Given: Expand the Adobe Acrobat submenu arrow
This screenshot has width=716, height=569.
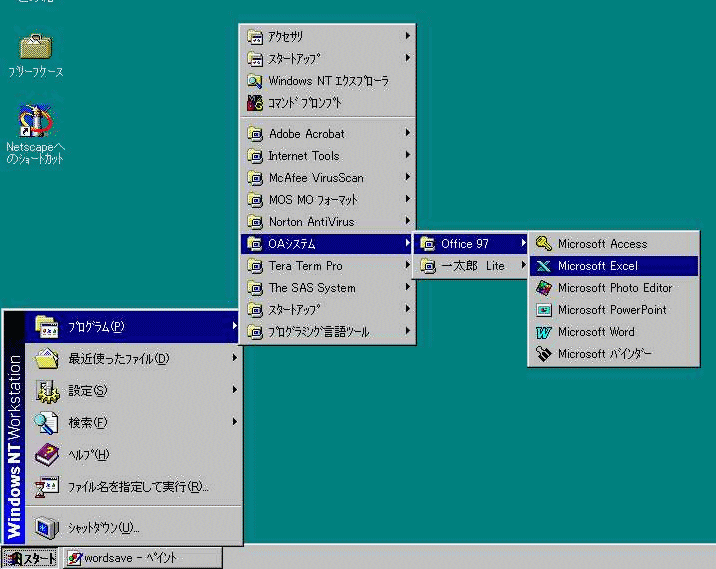Looking at the screenshot, I should point(407,133).
